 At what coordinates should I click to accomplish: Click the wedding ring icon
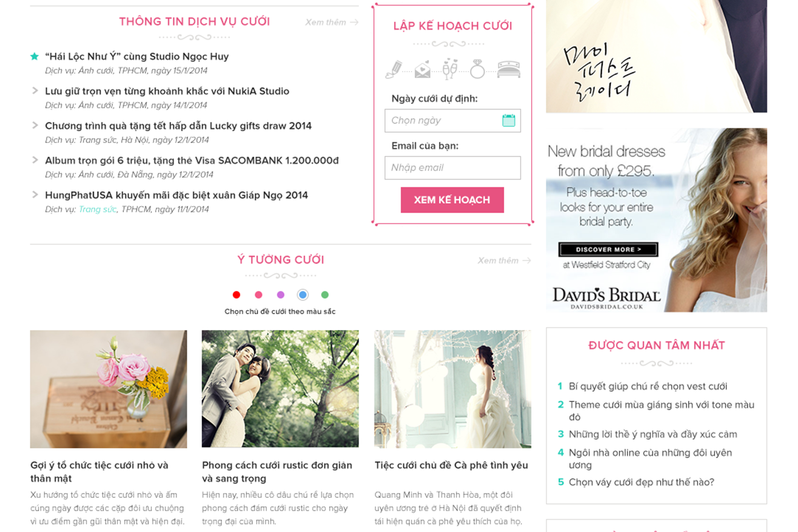point(477,69)
